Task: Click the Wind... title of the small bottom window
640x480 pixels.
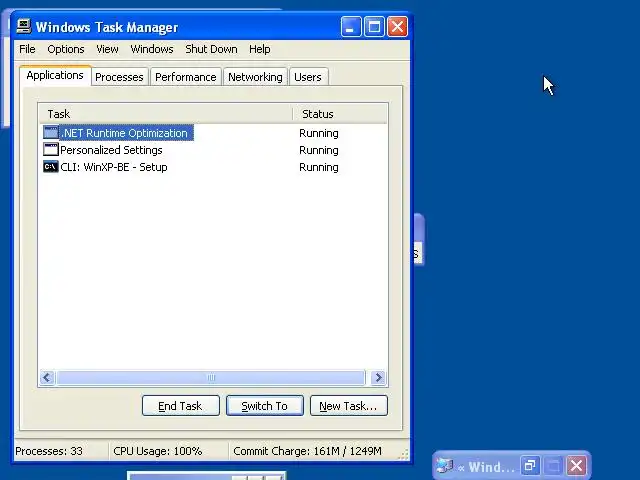Action: point(491,466)
